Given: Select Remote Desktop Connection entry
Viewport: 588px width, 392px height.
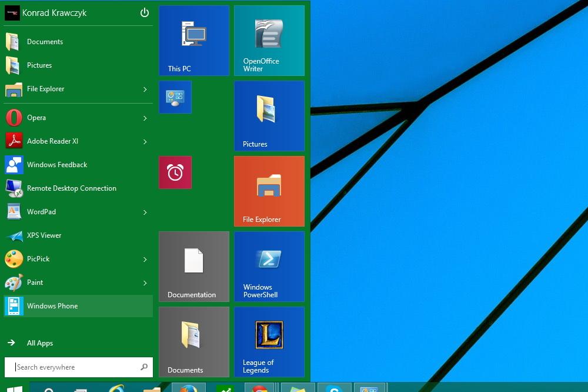Looking at the screenshot, I should pos(78,188).
